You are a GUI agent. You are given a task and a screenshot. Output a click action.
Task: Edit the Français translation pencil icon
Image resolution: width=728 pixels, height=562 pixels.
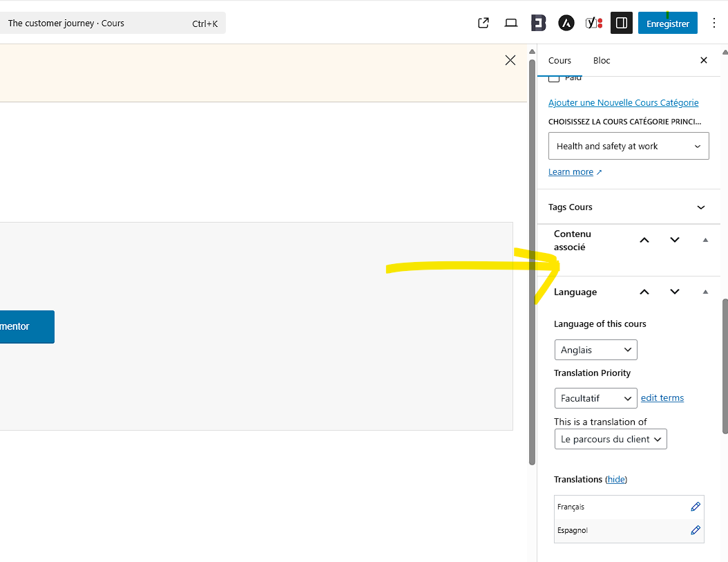696,507
